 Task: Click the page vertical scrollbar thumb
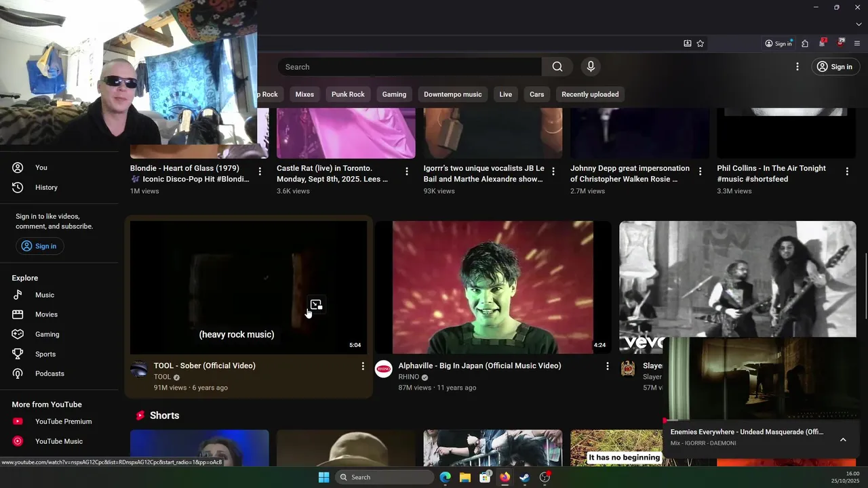click(865, 285)
